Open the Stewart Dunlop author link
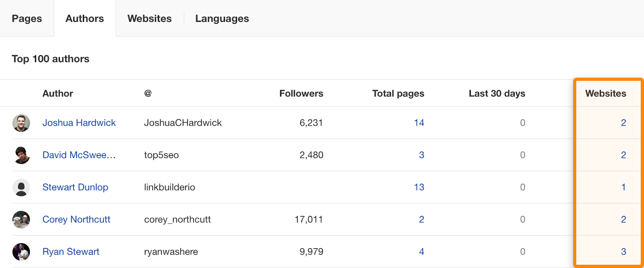The height and width of the screenshot is (268, 644). [x=75, y=187]
